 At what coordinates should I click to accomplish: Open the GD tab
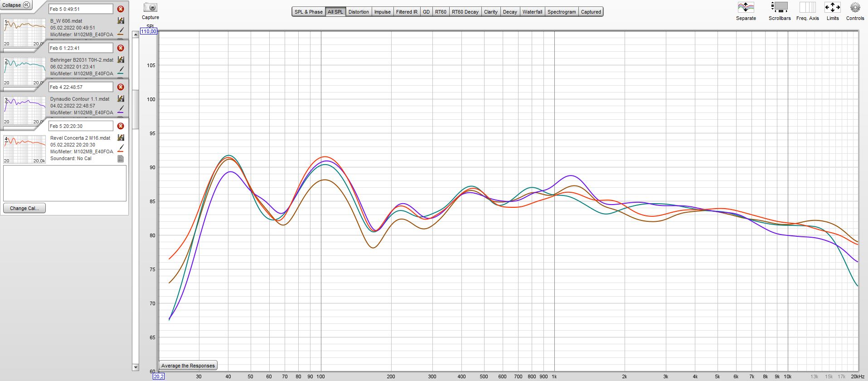(426, 12)
